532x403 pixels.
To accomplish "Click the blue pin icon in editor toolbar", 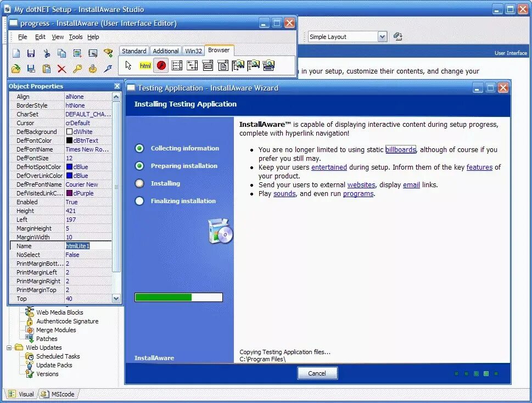I will [x=108, y=69].
